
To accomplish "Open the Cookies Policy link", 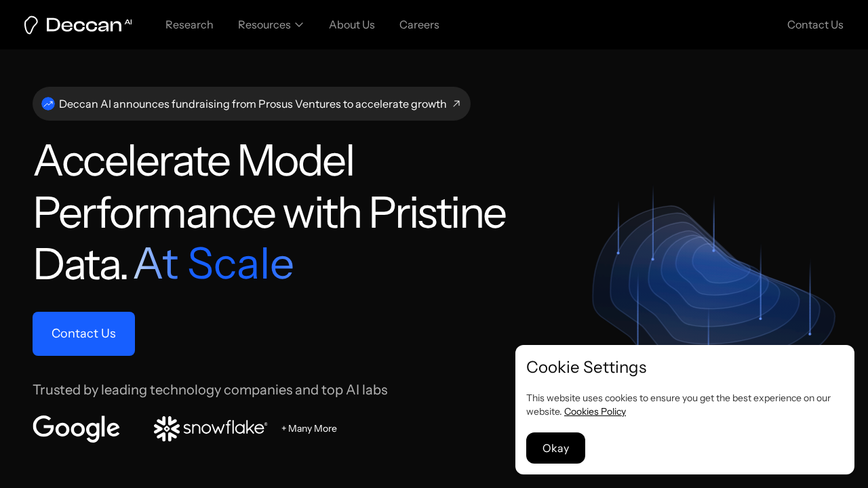I will pos(595,411).
